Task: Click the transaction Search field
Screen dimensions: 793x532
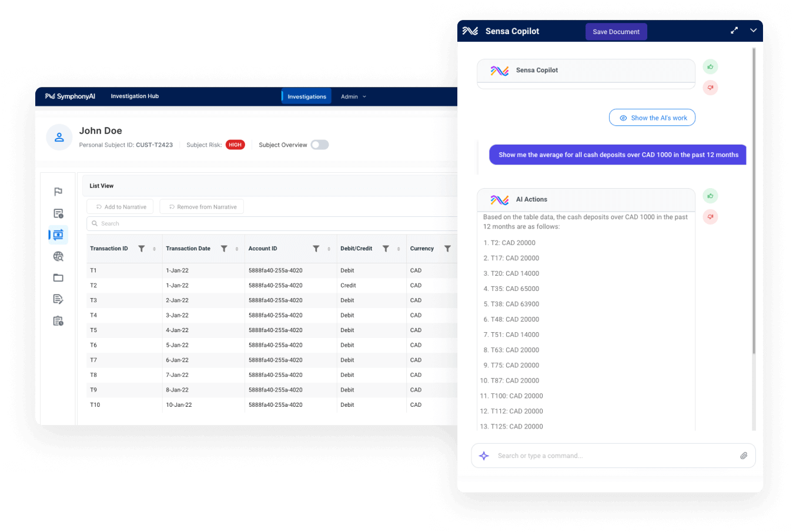Action: [x=272, y=223]
